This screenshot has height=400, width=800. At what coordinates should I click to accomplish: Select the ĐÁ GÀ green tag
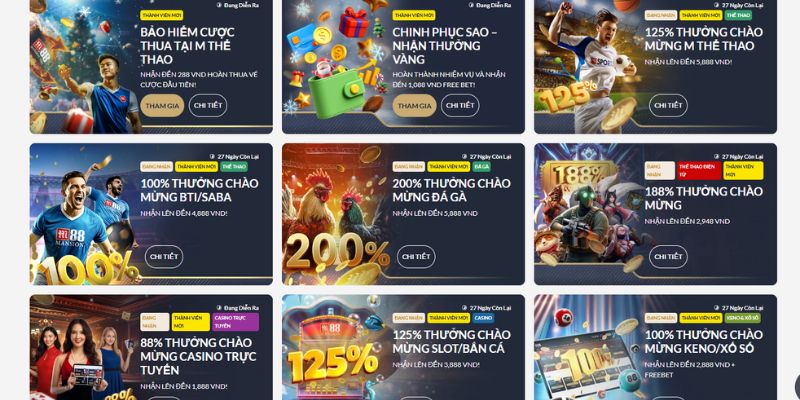481,167
